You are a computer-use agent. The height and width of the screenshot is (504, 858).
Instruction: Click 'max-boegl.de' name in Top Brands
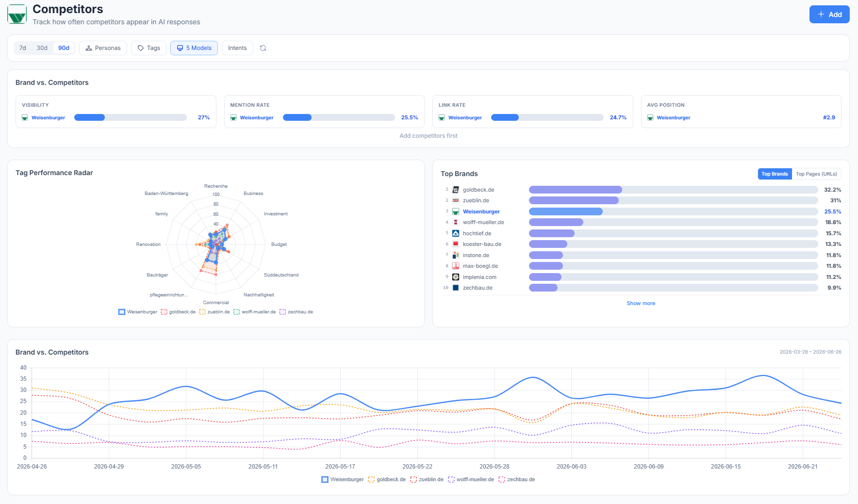coord(480,266)
